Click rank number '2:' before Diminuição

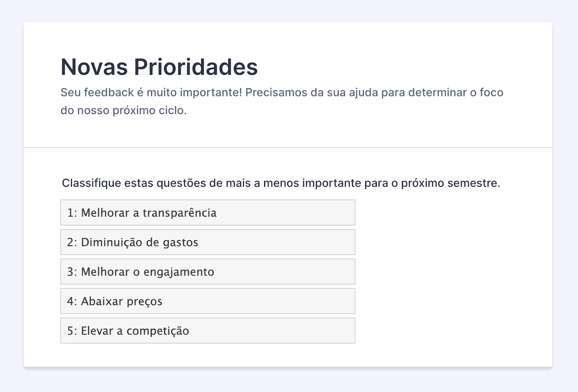point(72,242)
